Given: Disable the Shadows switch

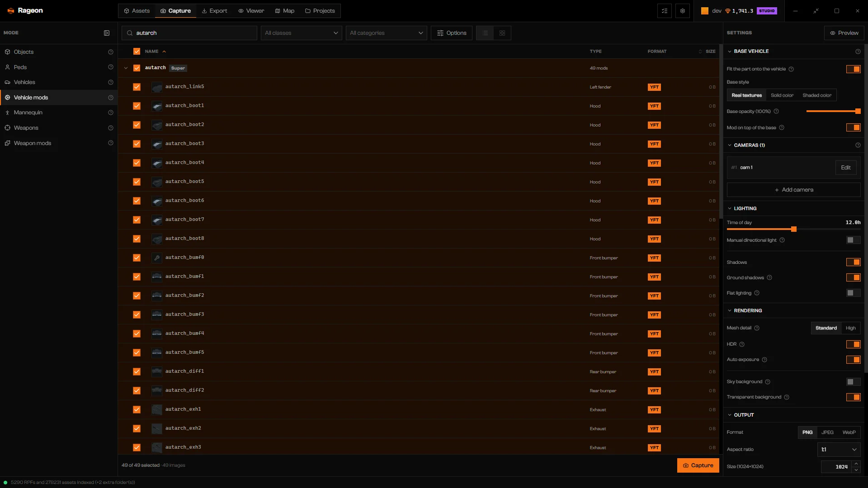Looking at the screenshot, I should click(854, 263).
